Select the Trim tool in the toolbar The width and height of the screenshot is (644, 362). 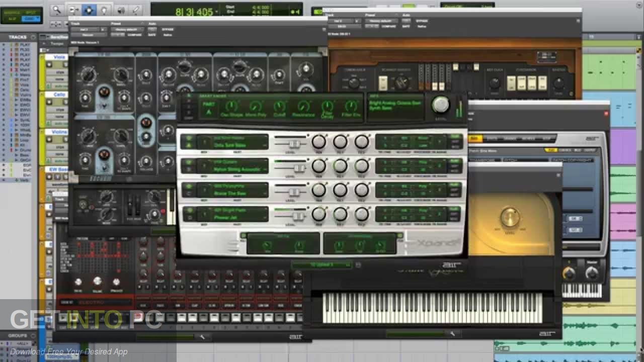(74, 9)
